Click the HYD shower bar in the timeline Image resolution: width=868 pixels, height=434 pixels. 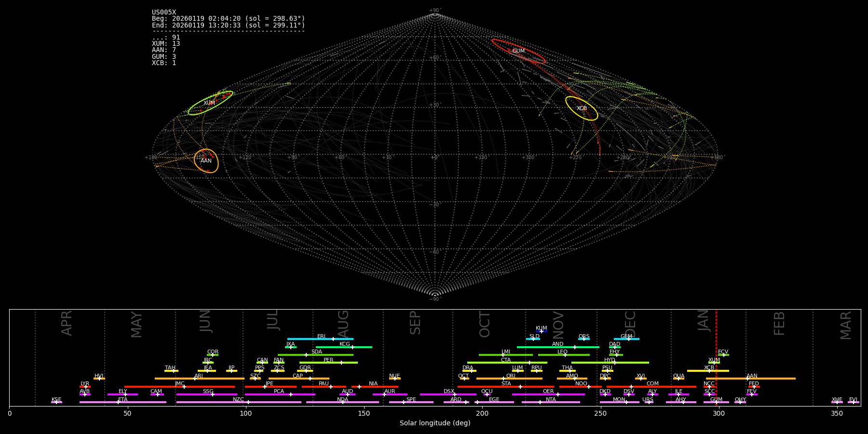tap(610, 363)
